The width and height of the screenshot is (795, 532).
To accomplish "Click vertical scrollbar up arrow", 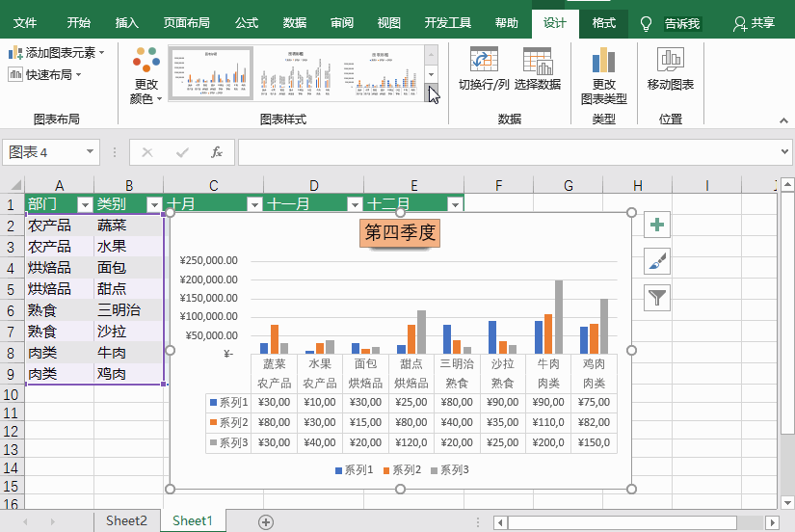I will 787,184.
